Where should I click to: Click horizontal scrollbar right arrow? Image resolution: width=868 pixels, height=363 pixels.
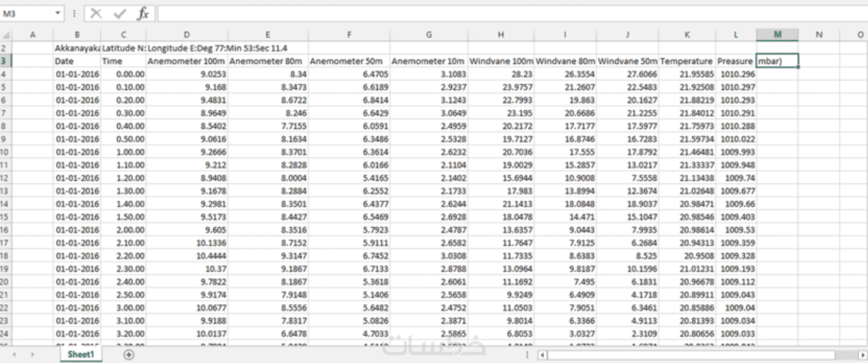pos(862,355)
